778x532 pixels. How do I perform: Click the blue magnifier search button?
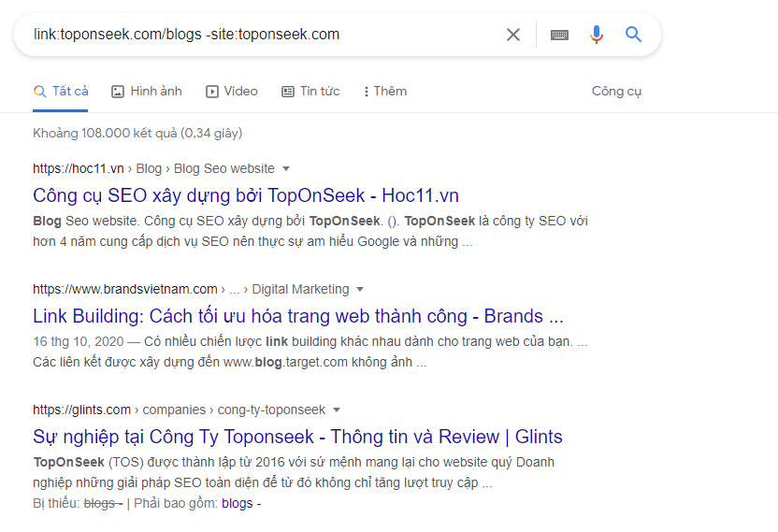pyautogui.click(x=633, y=35)
